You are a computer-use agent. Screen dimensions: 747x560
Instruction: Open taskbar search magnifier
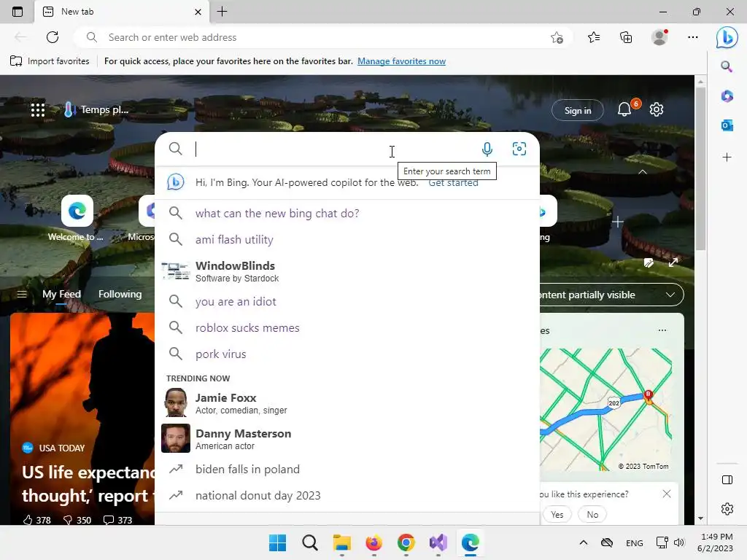[309, 542]
